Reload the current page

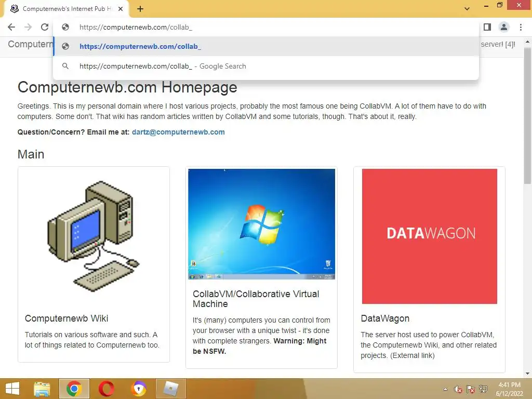coord(45,27)
